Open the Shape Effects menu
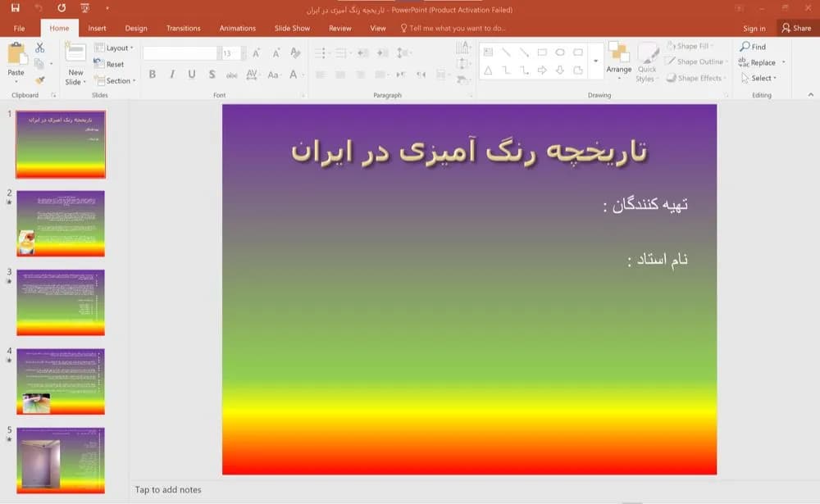 coord(696,78)
